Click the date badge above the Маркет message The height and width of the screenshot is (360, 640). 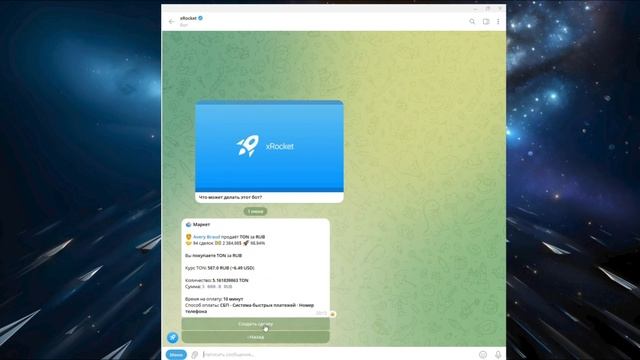click(256, 211)
